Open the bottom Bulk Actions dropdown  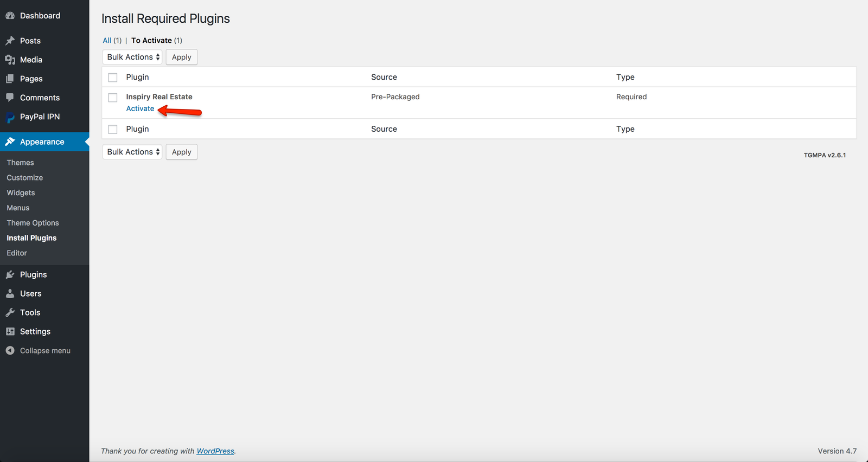click(132, 152)
